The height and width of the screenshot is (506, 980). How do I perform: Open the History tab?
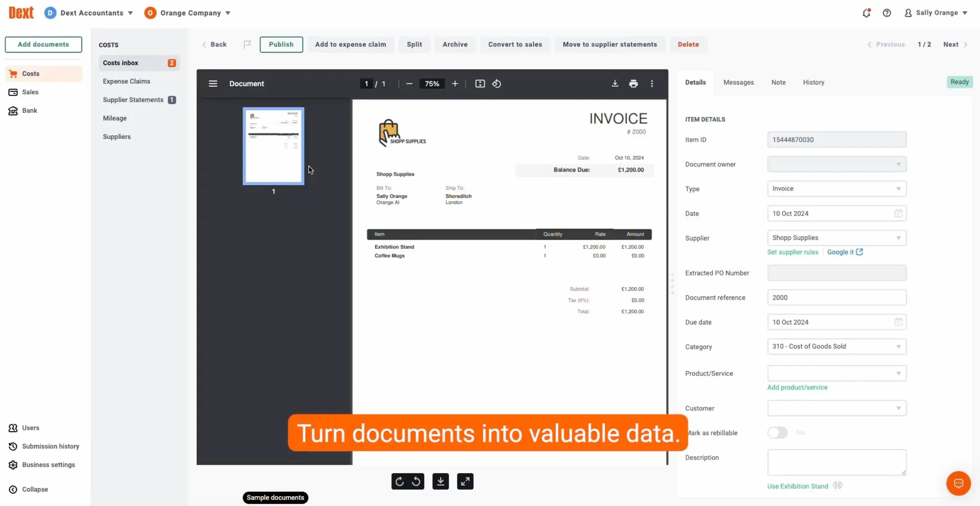pyautogui.click(x=813, y=82)
